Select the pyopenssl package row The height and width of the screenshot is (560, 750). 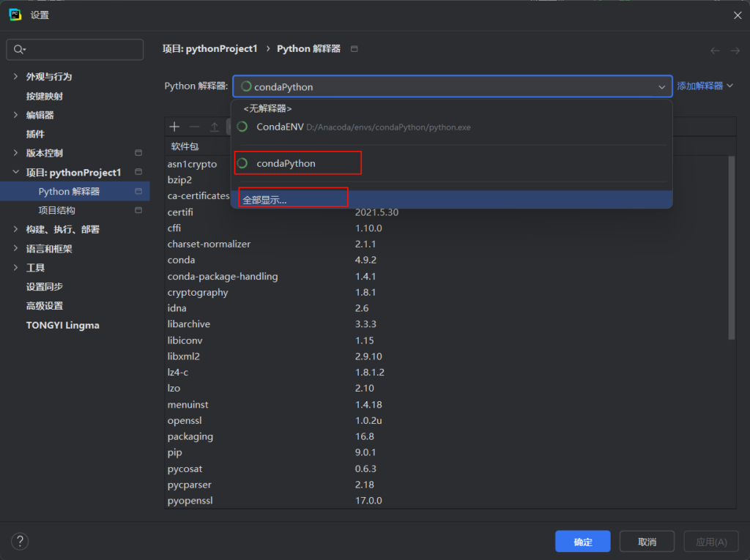point(447,501)
